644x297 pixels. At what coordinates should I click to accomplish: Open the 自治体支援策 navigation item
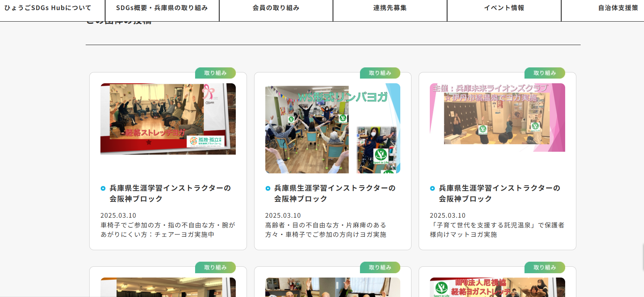click(x=618, y=8)
